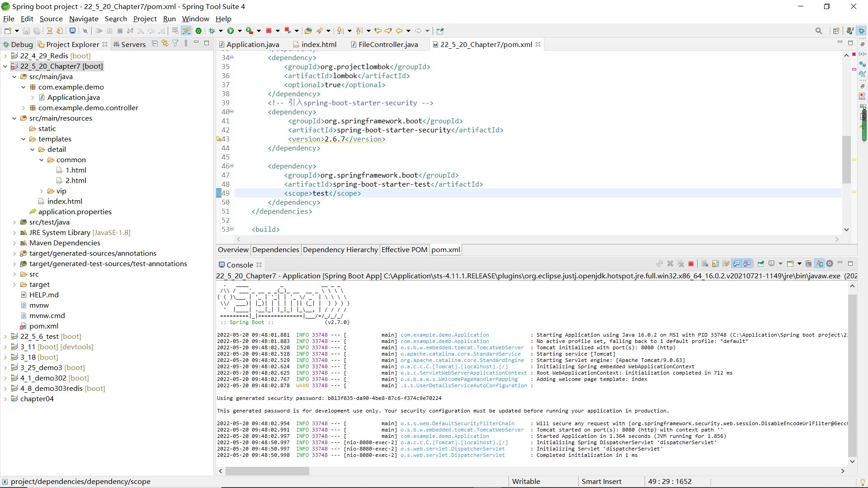Toggle the console Scroll Lock button

[x=715, y=263]
